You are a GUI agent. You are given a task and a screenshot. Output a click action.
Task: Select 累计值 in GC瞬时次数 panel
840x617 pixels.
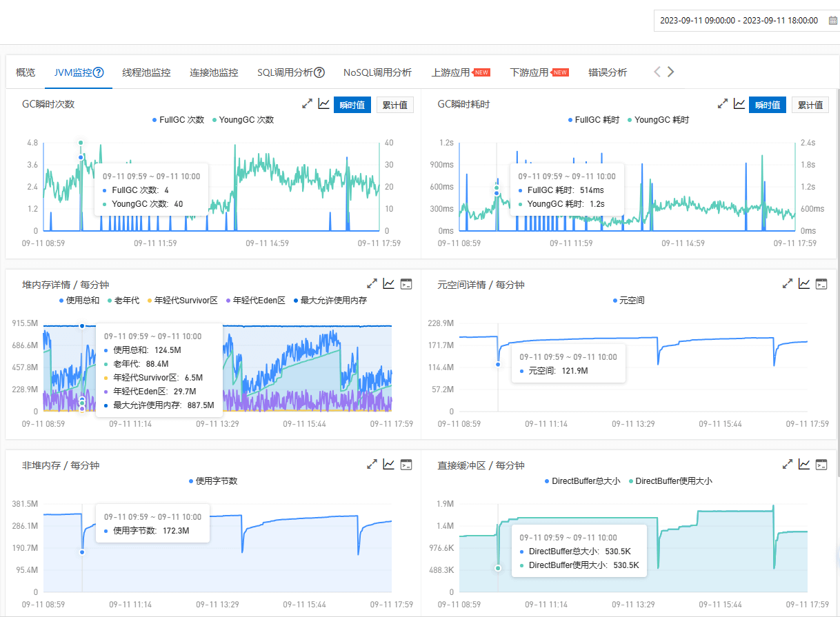click(x=395, y=105)
